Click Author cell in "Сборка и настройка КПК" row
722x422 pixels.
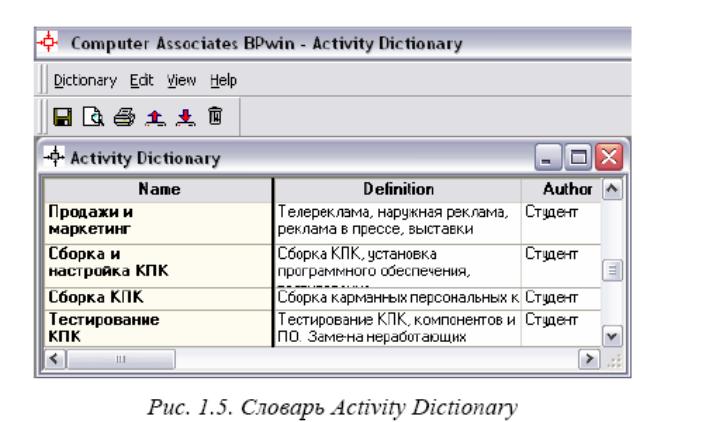click(561, 266)
